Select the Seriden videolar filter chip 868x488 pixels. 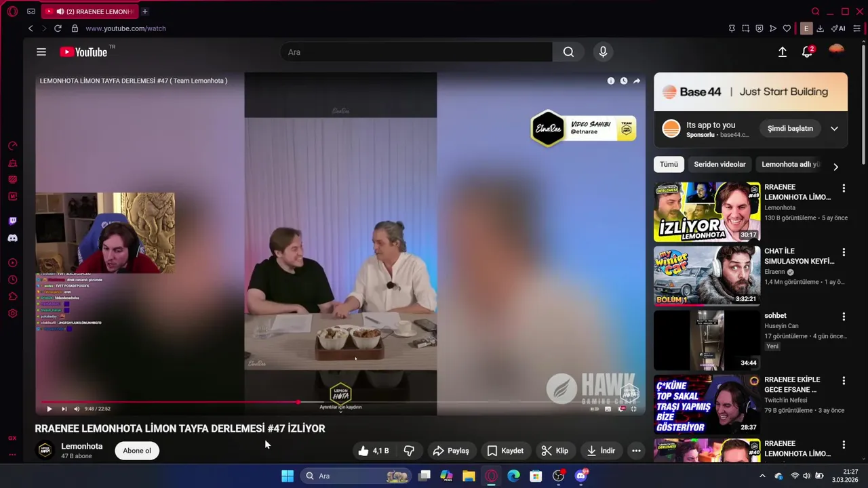point(719,164)
